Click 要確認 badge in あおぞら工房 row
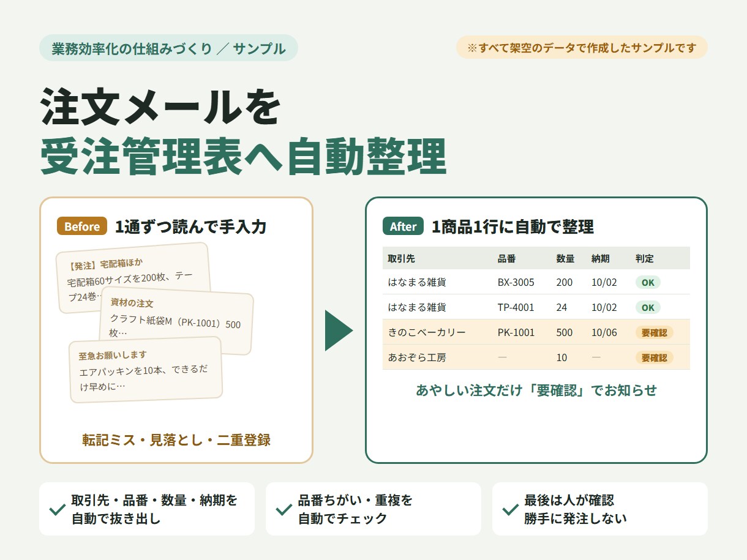Viewport: 747px width, 560px height. [x=654, y=357]
